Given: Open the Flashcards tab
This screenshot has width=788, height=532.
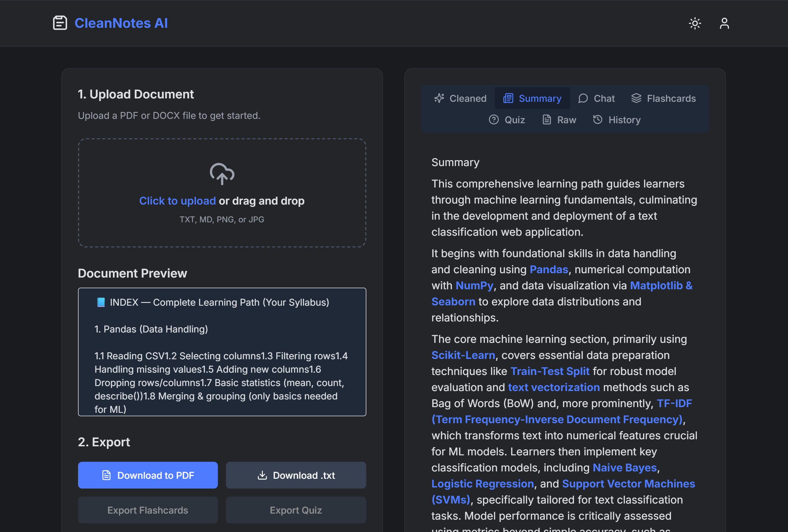Looking at the screenshot, I should pos(663,98).
